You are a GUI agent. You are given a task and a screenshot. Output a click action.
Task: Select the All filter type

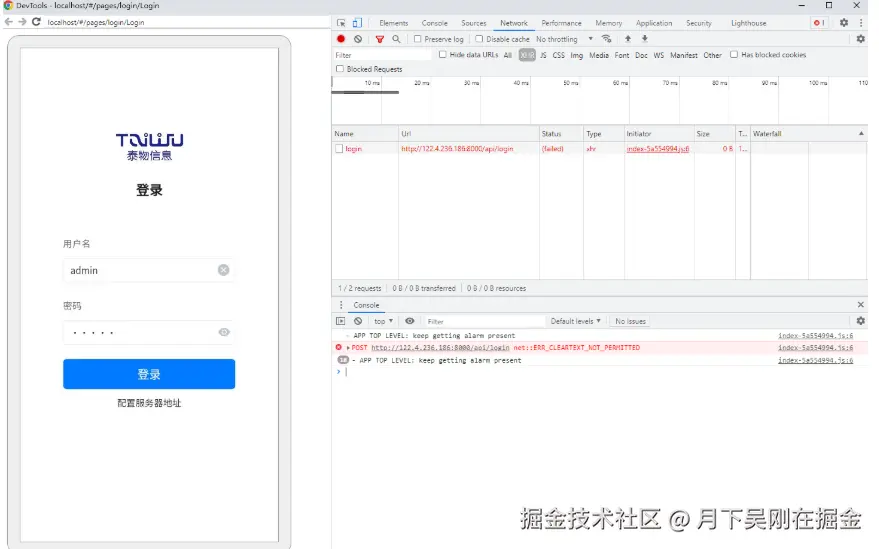tap(508, 55)
